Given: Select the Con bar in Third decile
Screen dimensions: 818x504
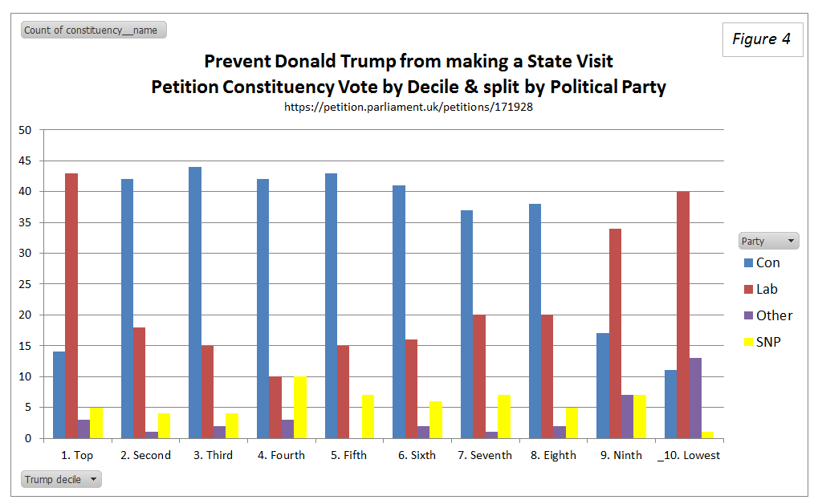Looking at the screenshot, I should click(x=195, y=303).
